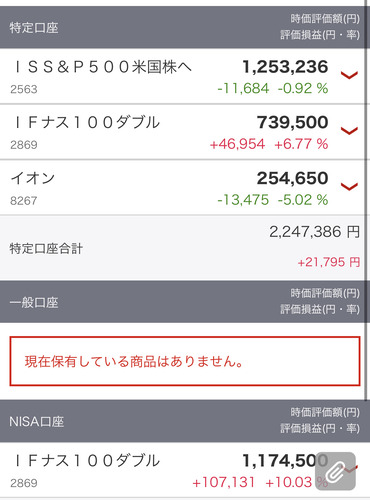Open the ＩＳＳ＆Ｐ５００米国株 holding

pyautogui.click(x=183, y=76)
